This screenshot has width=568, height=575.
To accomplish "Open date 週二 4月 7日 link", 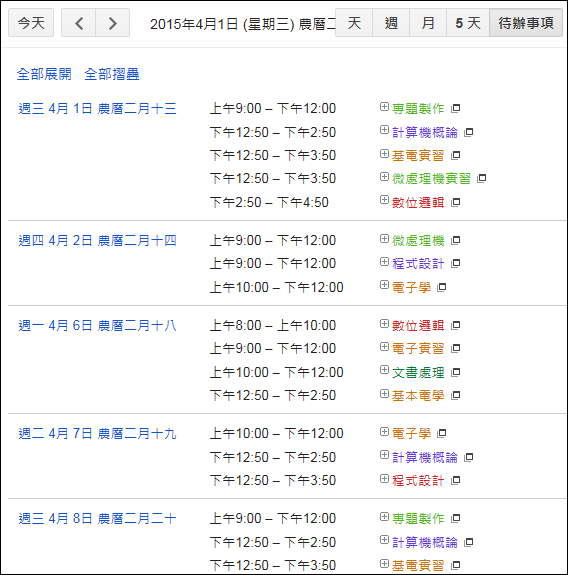I will point(97,433).
